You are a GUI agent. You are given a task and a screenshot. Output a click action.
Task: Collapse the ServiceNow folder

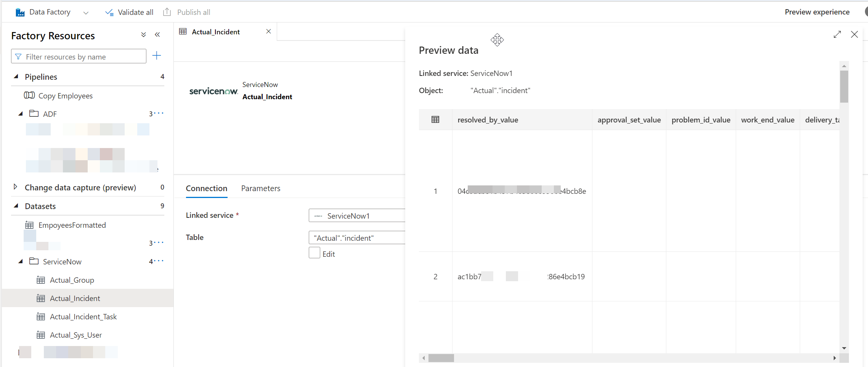point(21,261)
